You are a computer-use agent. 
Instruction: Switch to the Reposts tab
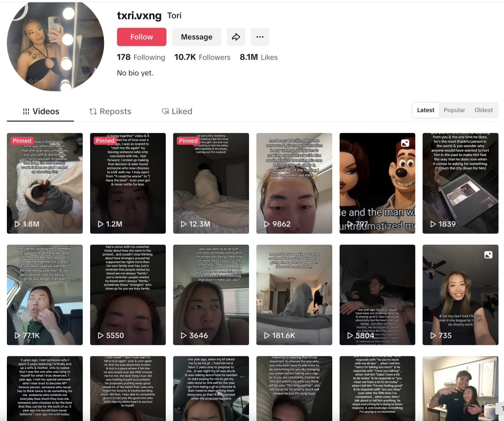110,111
